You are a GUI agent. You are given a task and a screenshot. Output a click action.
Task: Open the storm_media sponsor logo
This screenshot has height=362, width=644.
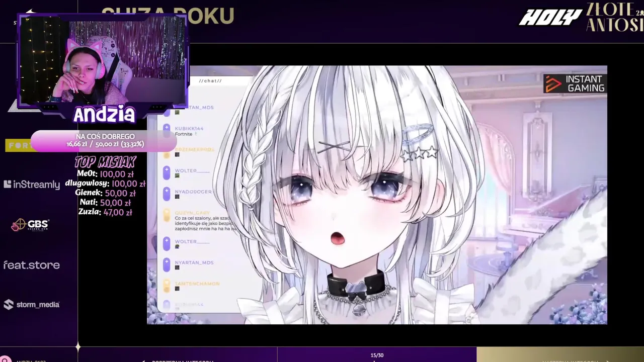point(32,304)
